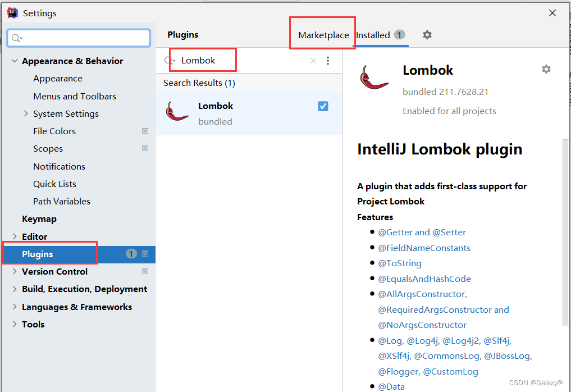571x392 pixels.
Task: Click the settings search magnifier icon
Action: point(17,38)
